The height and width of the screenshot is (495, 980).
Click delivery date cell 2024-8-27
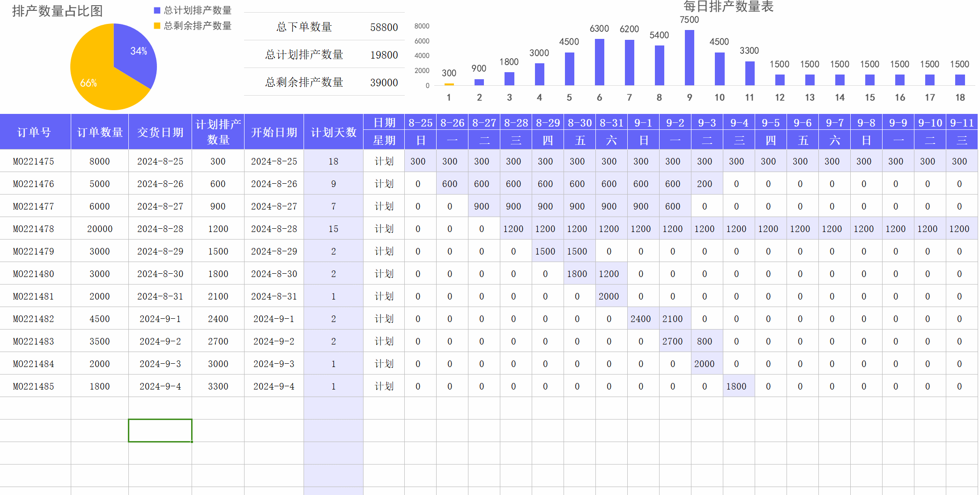160,206
